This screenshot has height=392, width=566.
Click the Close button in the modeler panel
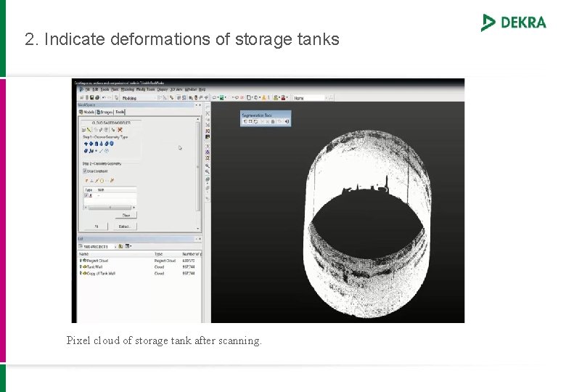126,215
